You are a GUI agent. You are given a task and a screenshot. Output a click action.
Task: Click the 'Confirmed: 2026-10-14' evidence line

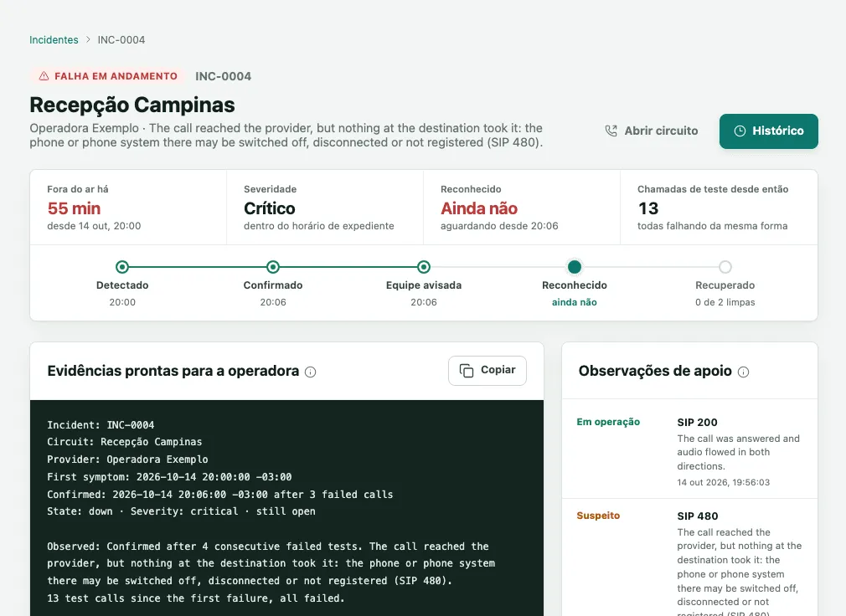point(220,494)
